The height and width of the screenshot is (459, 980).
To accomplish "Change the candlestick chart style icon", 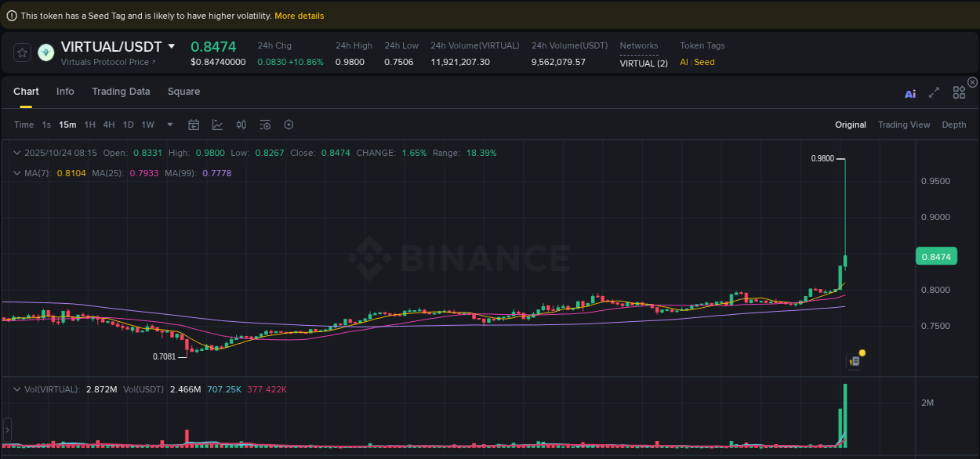I will [241, 125].
